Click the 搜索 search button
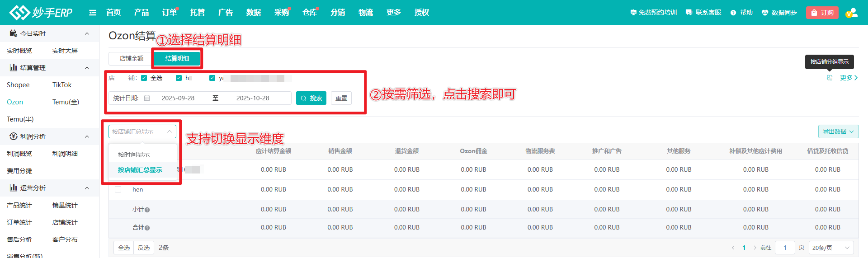 tap(311, 98)
